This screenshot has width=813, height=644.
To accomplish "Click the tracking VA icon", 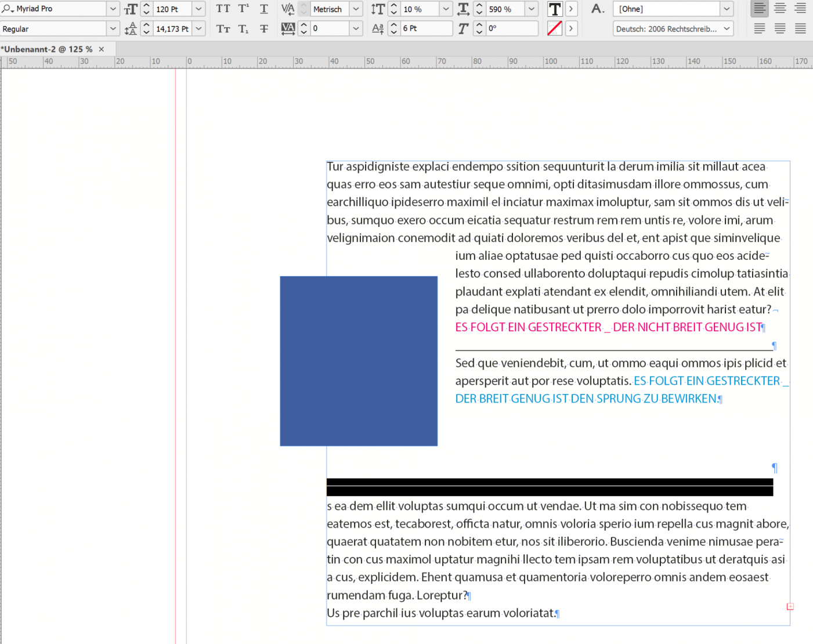I will 288,28.
